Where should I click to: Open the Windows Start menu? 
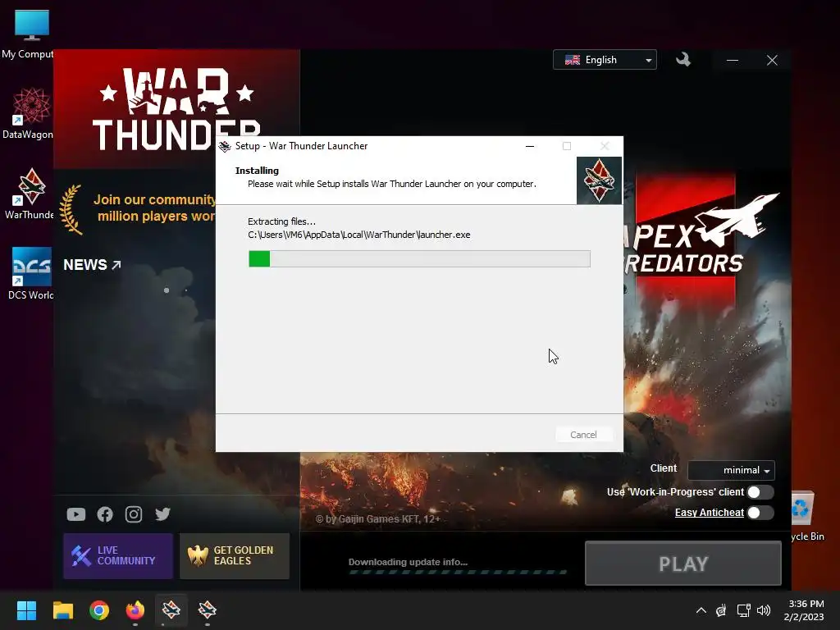(26, 610)
